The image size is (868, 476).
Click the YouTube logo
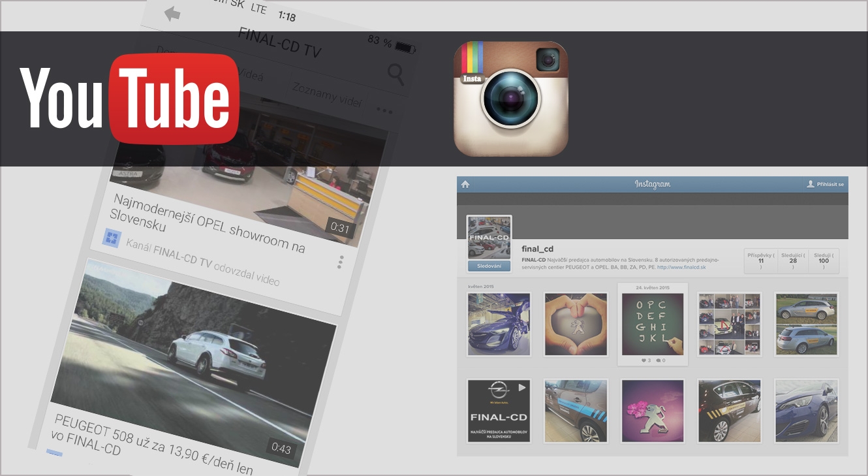click(x=130, y=99)
